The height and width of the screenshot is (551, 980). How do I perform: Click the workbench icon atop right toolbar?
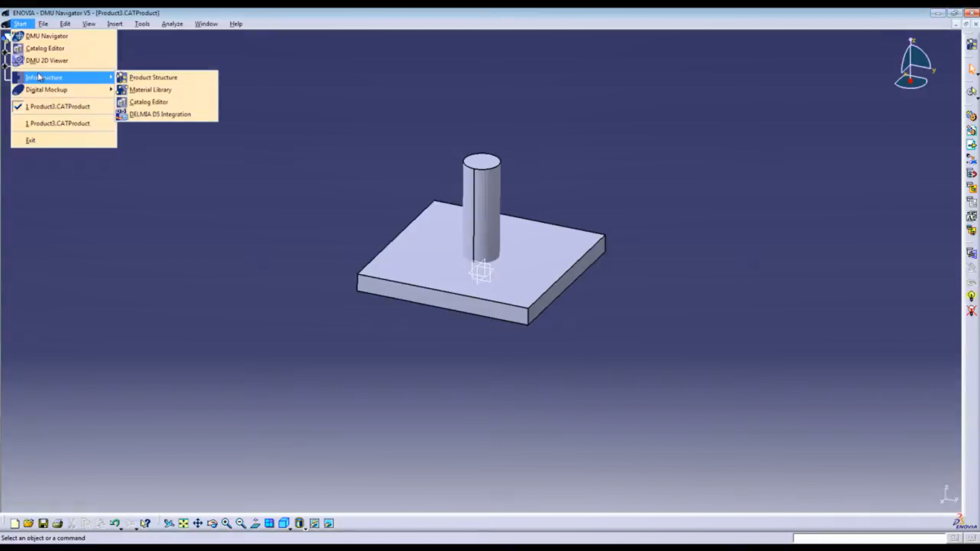971,44
